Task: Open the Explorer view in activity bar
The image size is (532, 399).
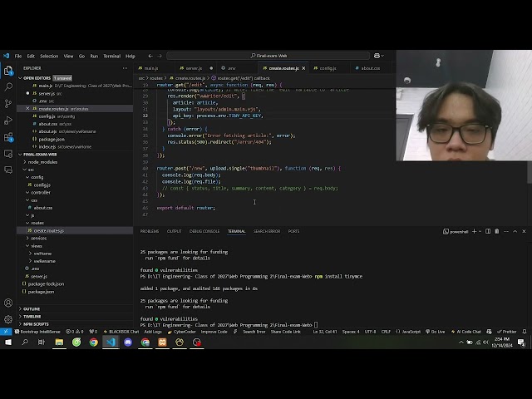Action: click(x=8, y=71)
